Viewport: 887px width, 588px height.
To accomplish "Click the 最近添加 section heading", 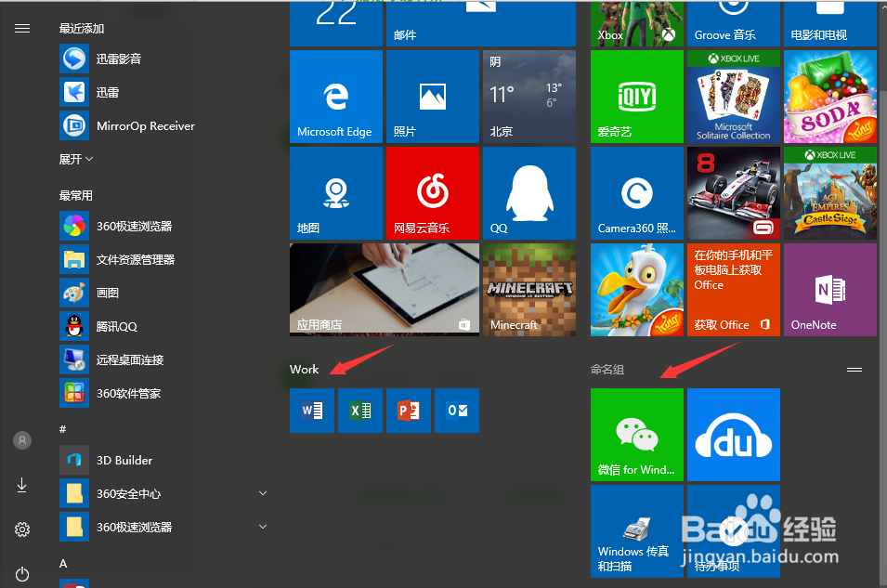I will [x=82, y=28].
